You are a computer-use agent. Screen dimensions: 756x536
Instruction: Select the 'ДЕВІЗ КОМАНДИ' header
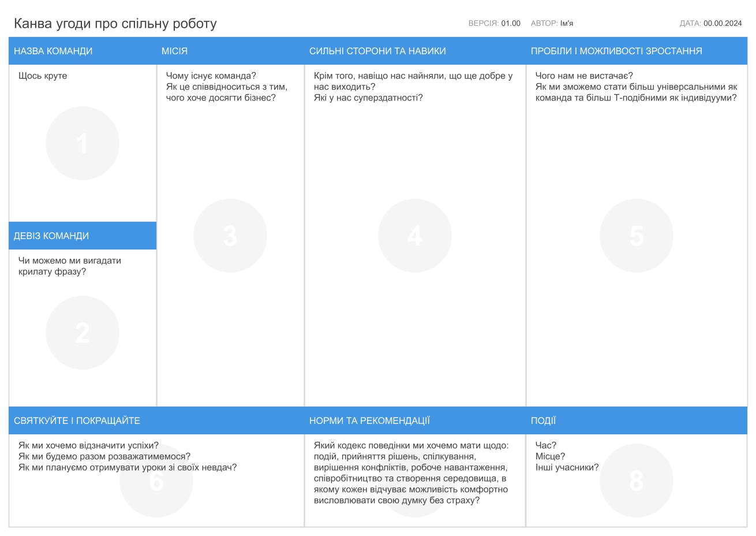51,236
